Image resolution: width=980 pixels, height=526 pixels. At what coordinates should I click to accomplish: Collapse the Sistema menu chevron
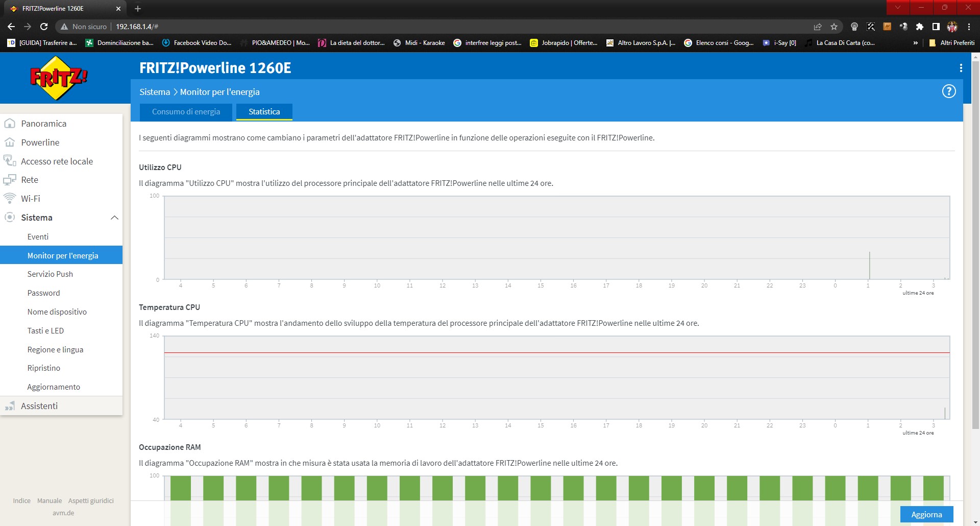114,218
